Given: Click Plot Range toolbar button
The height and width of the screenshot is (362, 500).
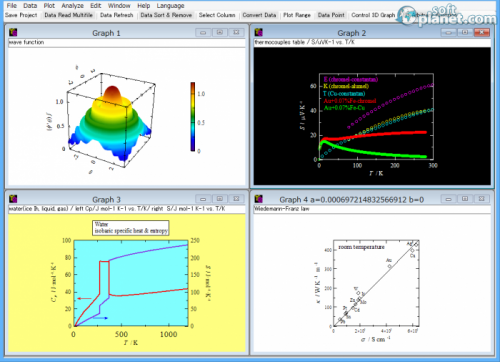Looking at the screenshot, I should tap(297, 15).
